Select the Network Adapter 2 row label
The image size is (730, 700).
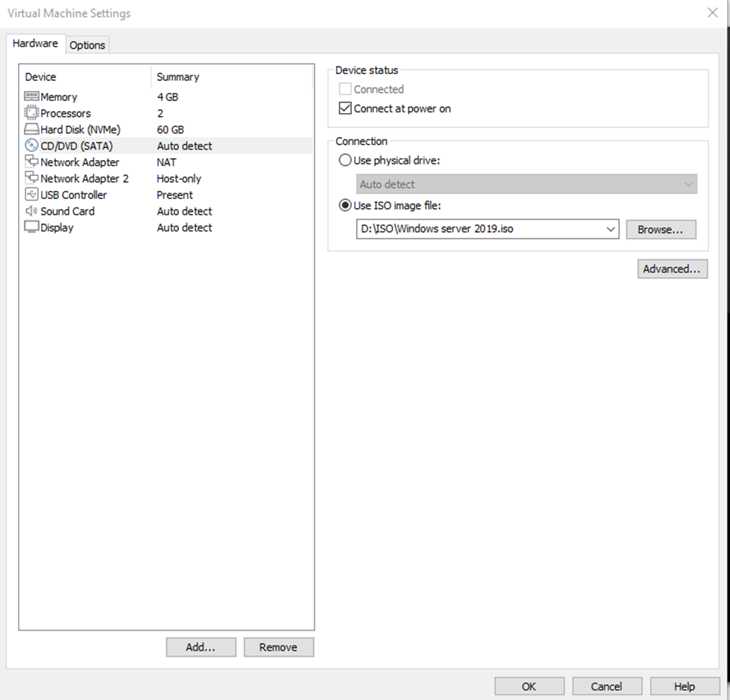click(85, 178)
